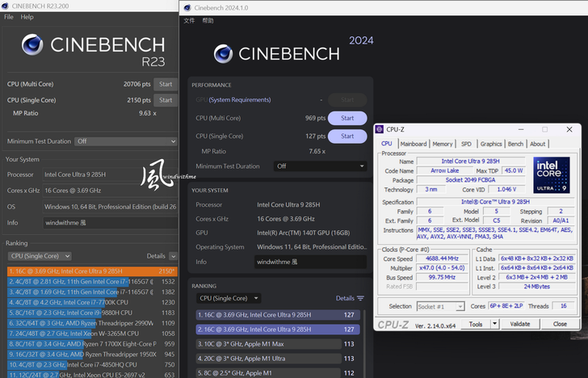
Task: Switch to the Mainboard tab in CPU-Z
Action: [x=413, y=144]
